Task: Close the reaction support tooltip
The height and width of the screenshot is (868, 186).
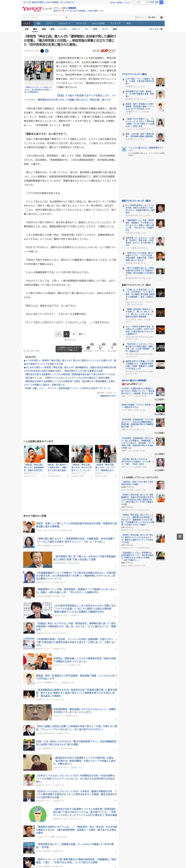Action: tap(80, 347)
